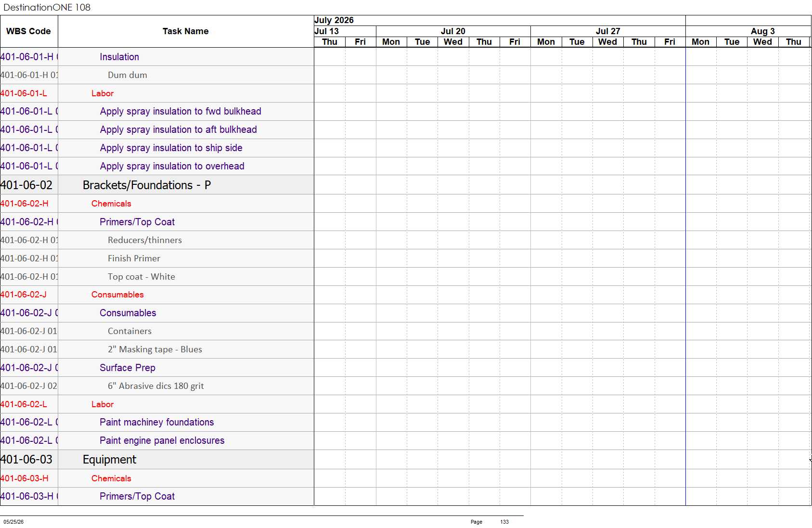Click the Jul 20 week header
The image size is (812, 528).
click(453, 31)
